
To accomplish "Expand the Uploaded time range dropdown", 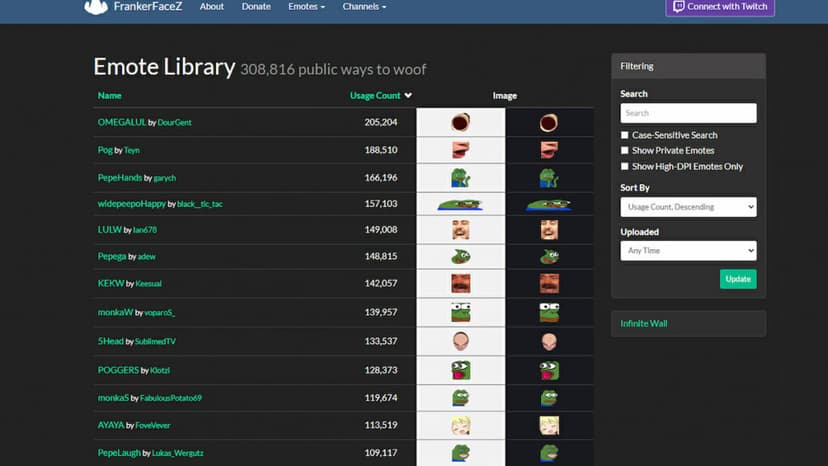I will (x=688, y=251).
